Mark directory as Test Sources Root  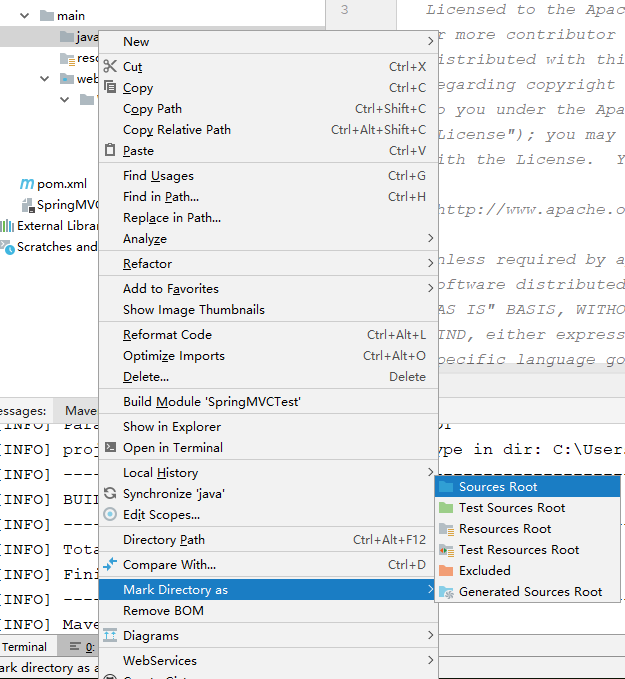click(x=528, y=508)
